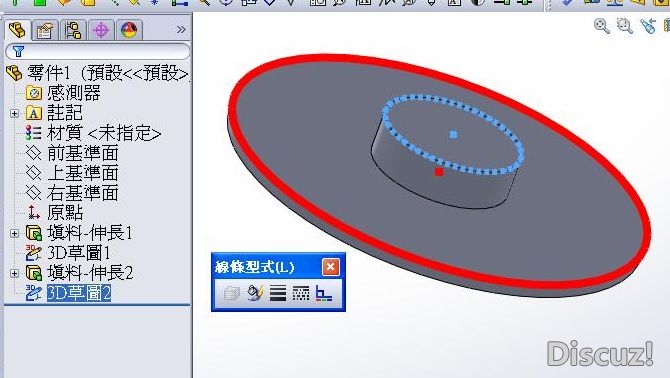The height and width of the screenshot is (378, 670).
Task: Click the Previous View icon
Action: tap(648, 26)
